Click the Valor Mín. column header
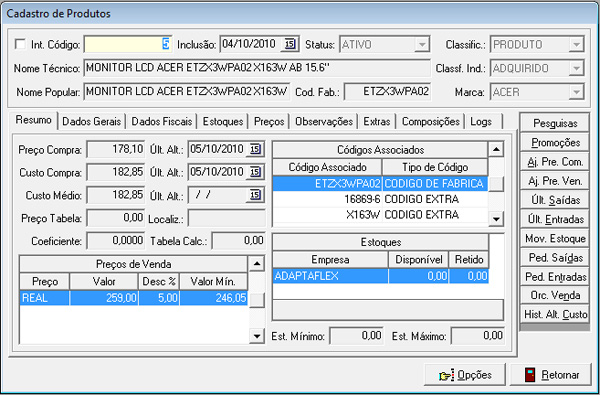The width and height of the screenshot is (600, 395). point(214,282)
